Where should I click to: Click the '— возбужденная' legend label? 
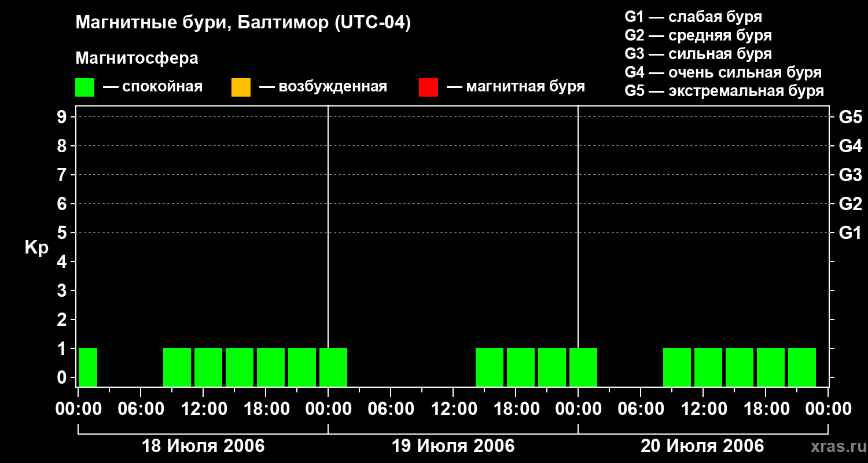coord(323,87)
